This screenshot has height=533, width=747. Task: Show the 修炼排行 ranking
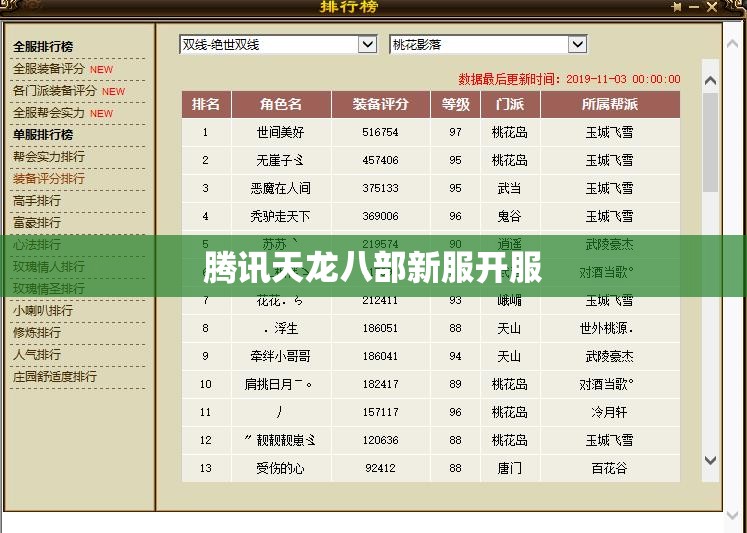click(x=37, y=333)
